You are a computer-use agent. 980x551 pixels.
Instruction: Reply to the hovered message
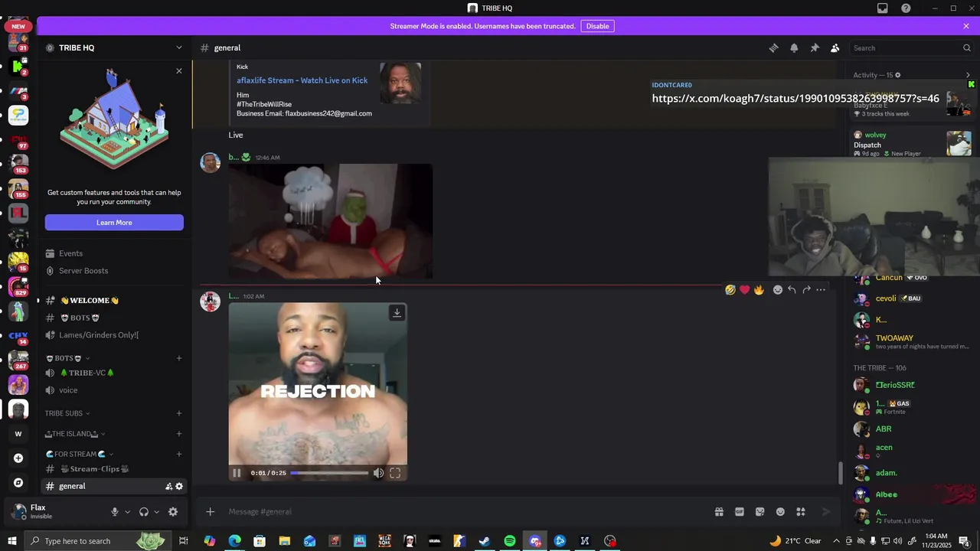tap(792, 290)
